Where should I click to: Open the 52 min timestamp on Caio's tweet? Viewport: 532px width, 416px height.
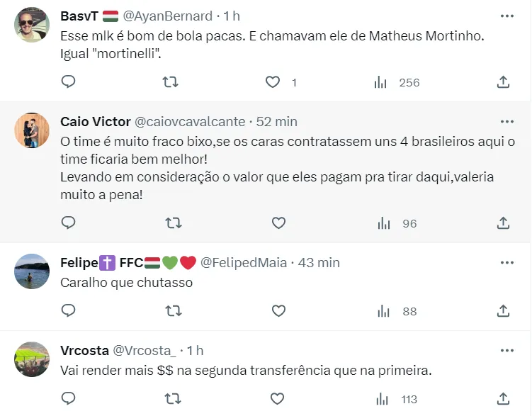(x=277, y=121)
